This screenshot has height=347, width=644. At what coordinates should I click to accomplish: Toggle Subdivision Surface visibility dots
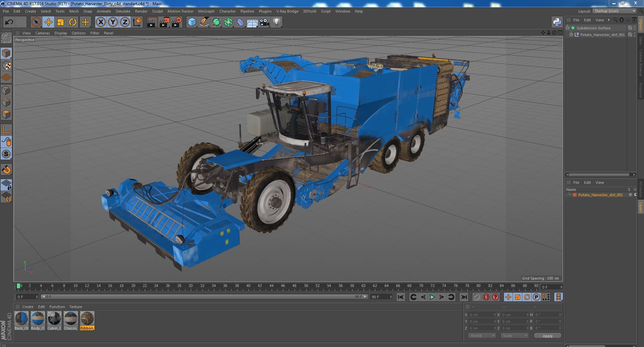point(634,28)
